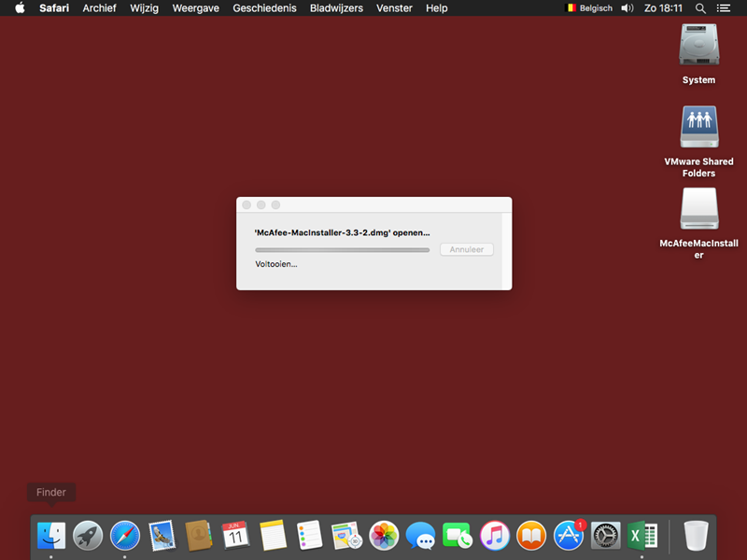
Task: Click the Zo 18:11 clock
Action: pos(663,8)
